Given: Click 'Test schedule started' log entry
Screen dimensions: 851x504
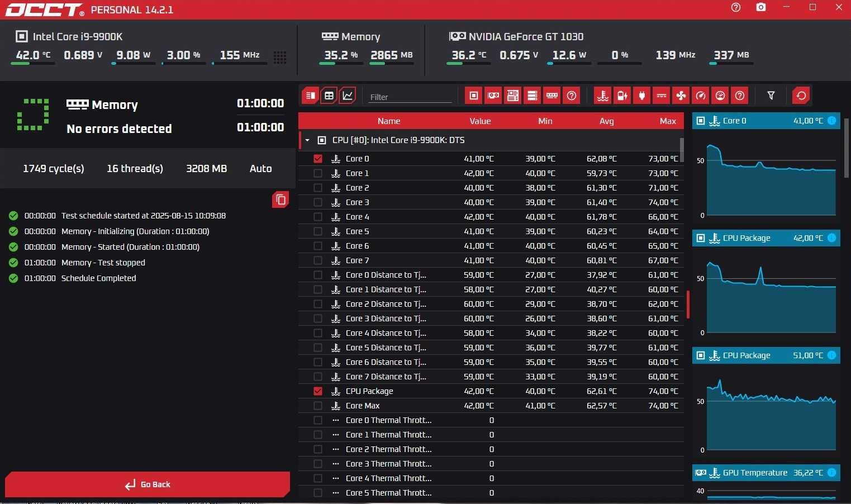Looking at the screenshot, I should pyautogui.click(x=144, y=216).
